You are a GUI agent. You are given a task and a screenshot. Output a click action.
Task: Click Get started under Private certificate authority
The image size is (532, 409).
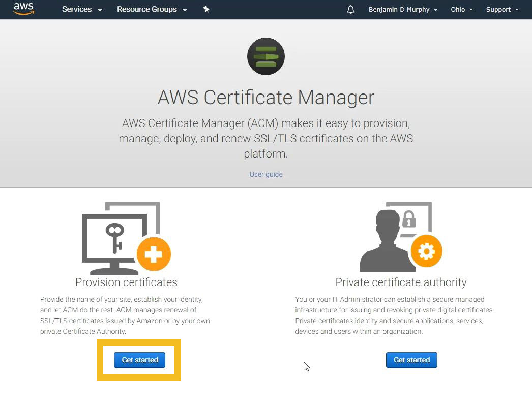pos(411,360)
